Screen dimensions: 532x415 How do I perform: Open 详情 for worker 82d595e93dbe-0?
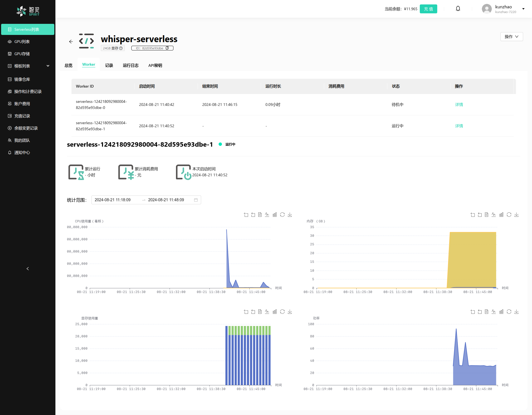coord(459,105)
